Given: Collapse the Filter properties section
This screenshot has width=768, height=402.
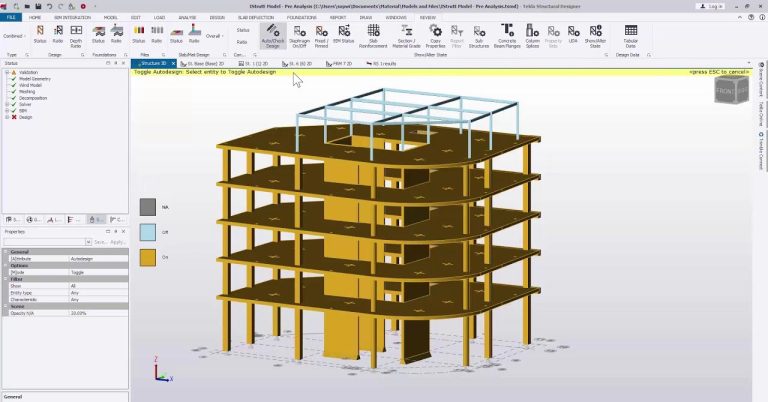Looking at the screenshot, I should tap(6, 279).
